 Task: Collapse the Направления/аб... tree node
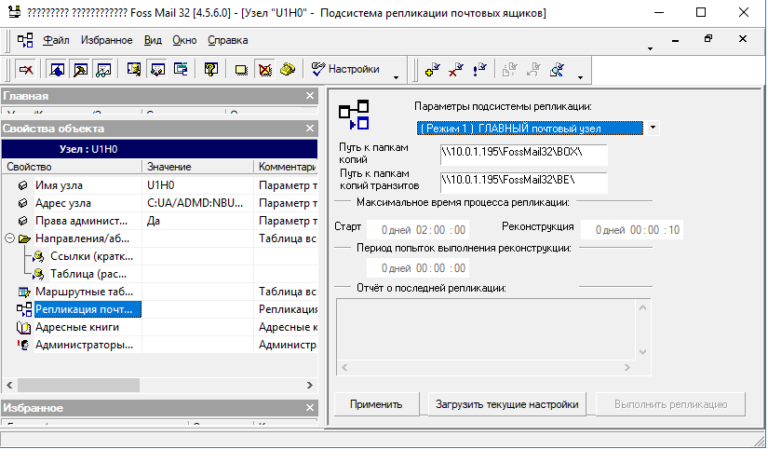pos(10,239)
